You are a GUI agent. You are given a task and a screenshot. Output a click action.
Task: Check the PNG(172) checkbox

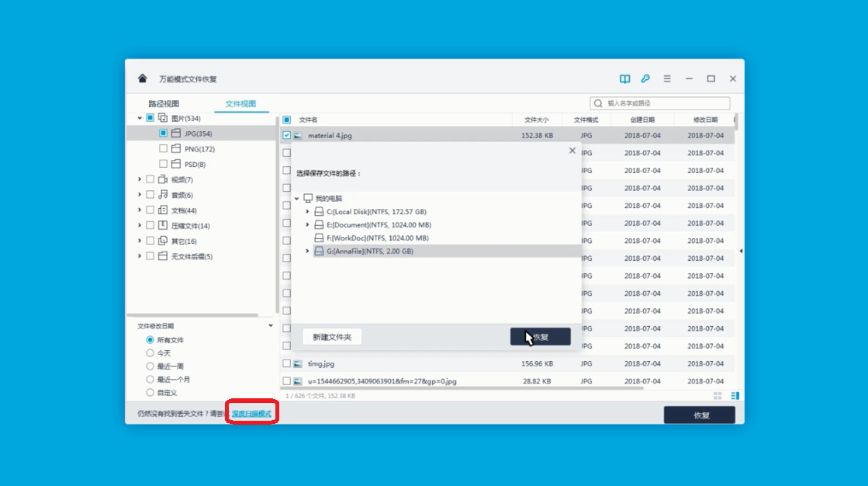(x=164, y=148)
